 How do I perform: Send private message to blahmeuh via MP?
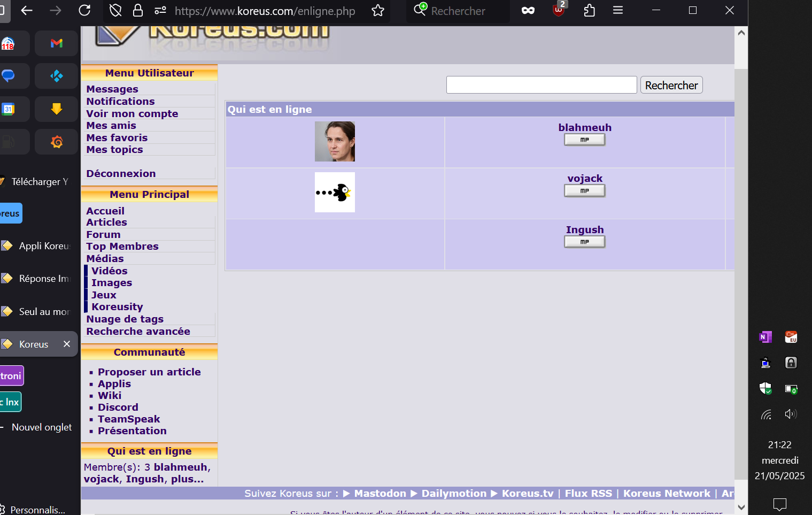pyautogui.click(x=584, y=140)
